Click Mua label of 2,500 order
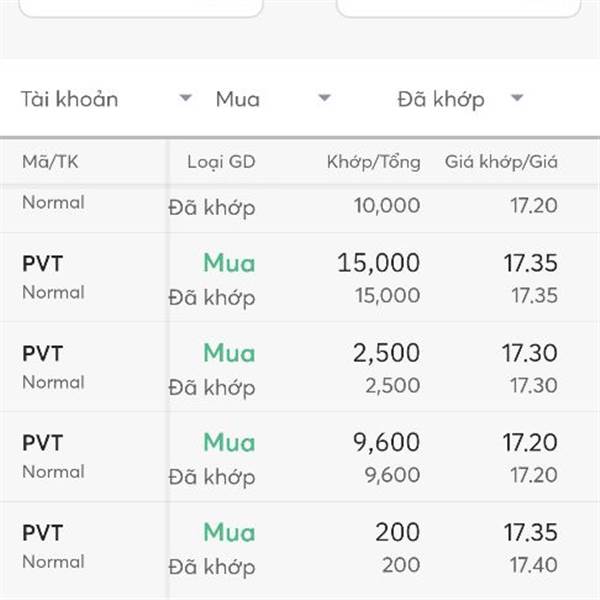Screen dimensions: 600x600 pyautogui.click(x=229, y=353)
